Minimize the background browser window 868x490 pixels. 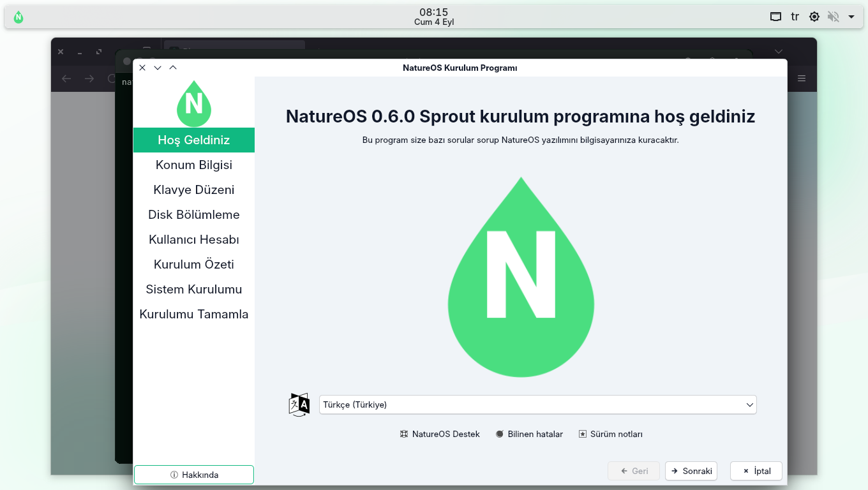(x=80, y=52)
